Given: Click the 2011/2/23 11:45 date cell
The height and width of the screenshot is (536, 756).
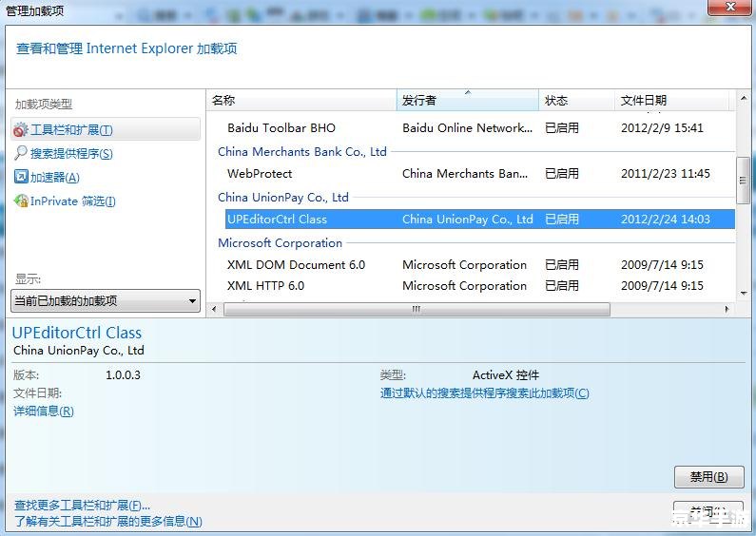Looking at the screenshot, I should [666, 174].
